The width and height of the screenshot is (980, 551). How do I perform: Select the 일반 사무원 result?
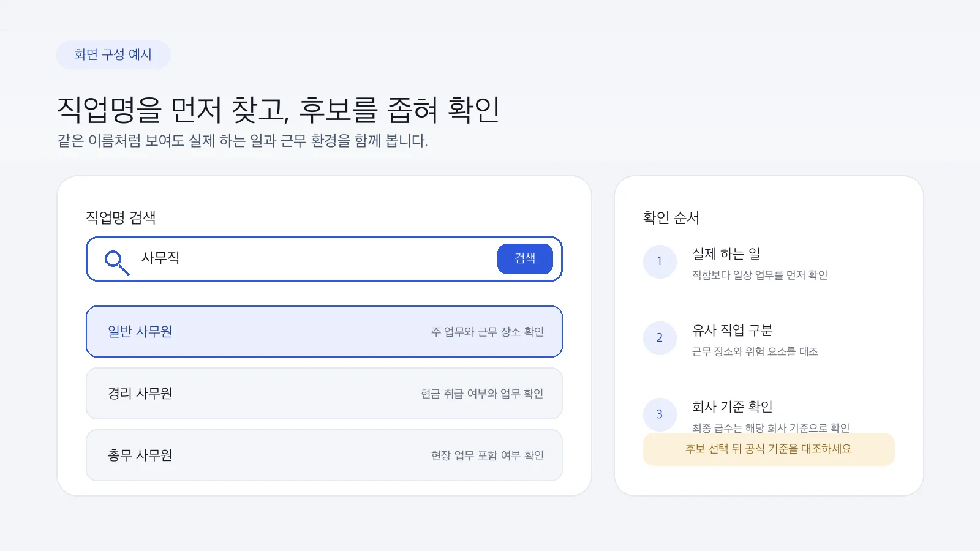(324, 331)
